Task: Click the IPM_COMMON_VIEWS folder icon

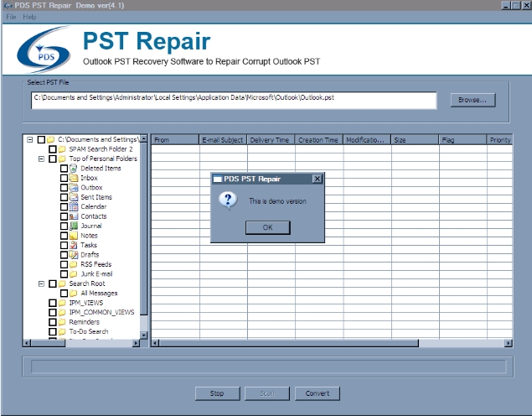Action: (x=62, y=312)
